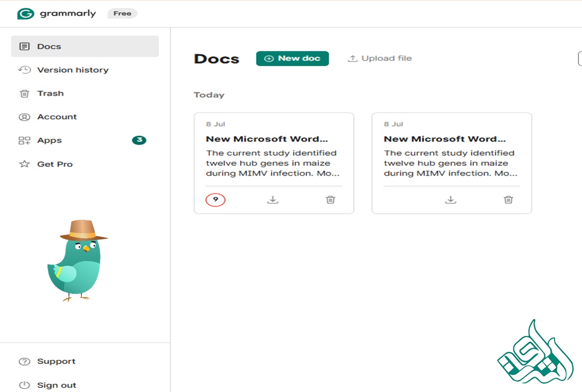Go to Account in the sidebar
Screen dimensions: 582x392
coord(57,117)
